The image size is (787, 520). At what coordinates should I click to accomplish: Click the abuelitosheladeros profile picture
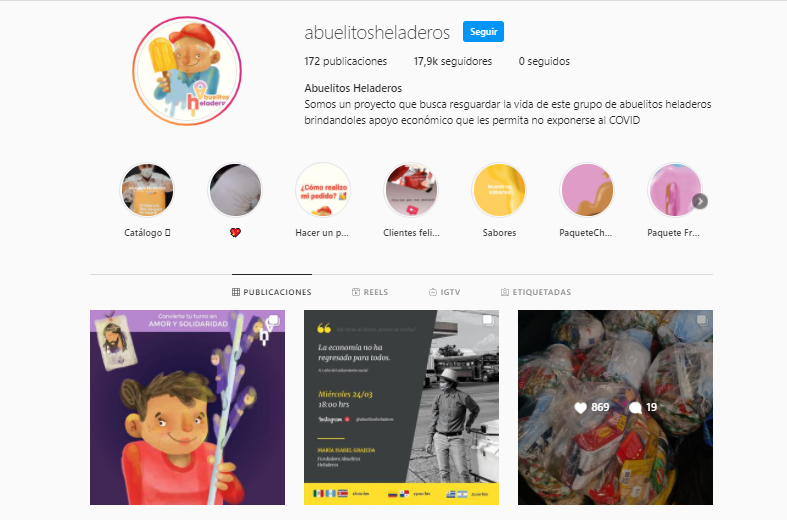pos(187,71)
